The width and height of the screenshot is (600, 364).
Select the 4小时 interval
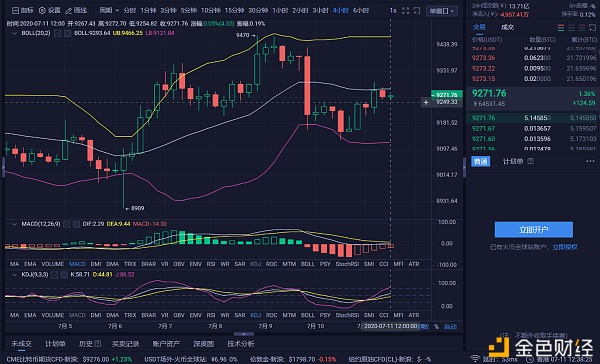pos(340,10)
